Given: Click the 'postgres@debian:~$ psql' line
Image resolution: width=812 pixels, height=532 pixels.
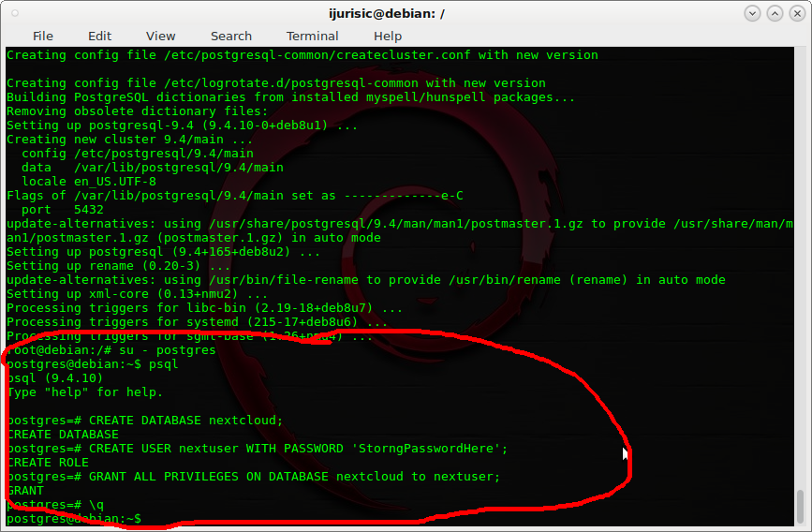Looking at the screenshot, I should pyautogui.click(x=93, y=364).
